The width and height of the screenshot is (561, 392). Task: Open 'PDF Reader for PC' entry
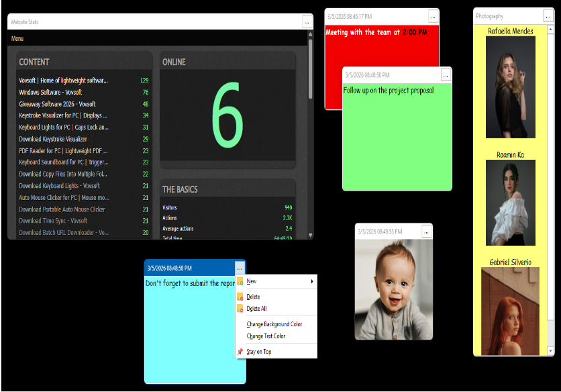[63, 151]
